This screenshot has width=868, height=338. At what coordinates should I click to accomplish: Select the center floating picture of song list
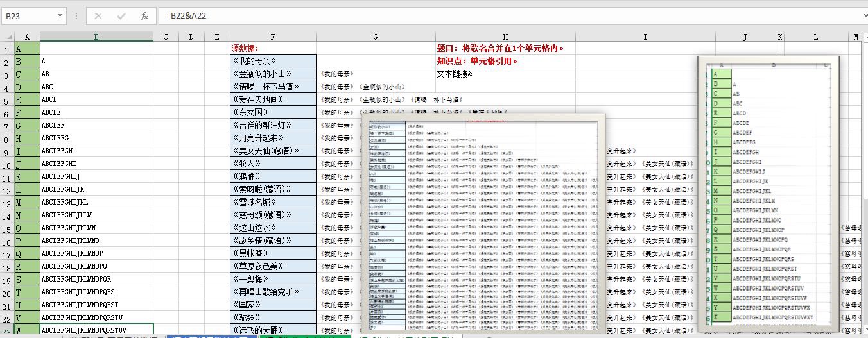click(x=484, y=222)
